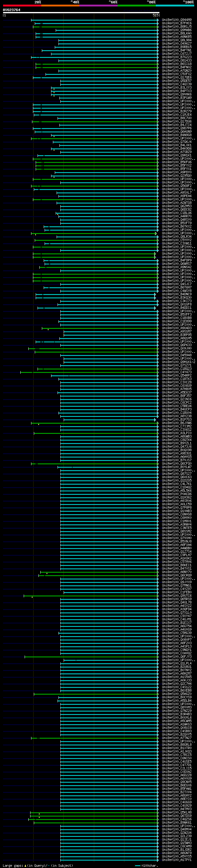Select hit label UniRef100_B4FN02

[177, 67]
